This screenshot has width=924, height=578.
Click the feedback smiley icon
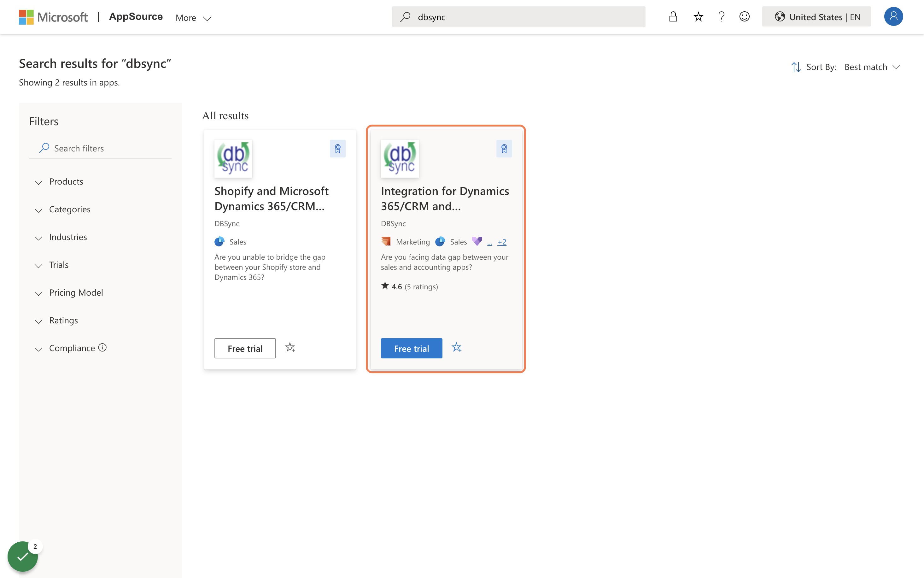point(745,17)
